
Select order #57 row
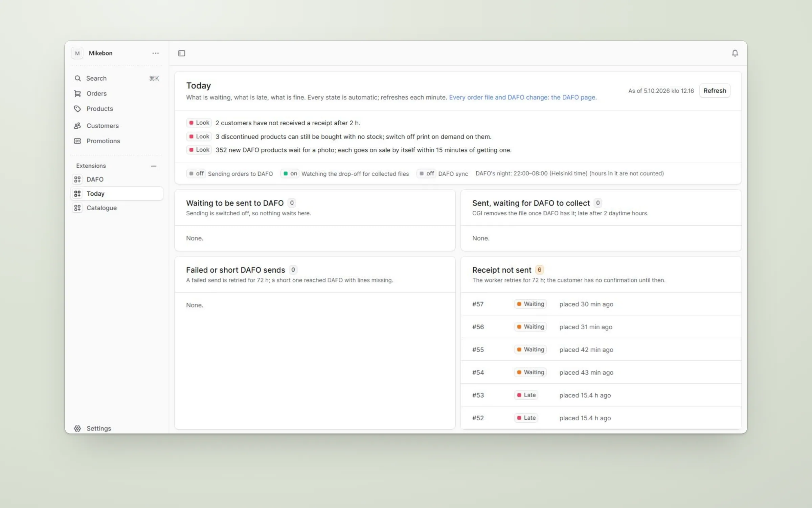(x=601, y=304)
